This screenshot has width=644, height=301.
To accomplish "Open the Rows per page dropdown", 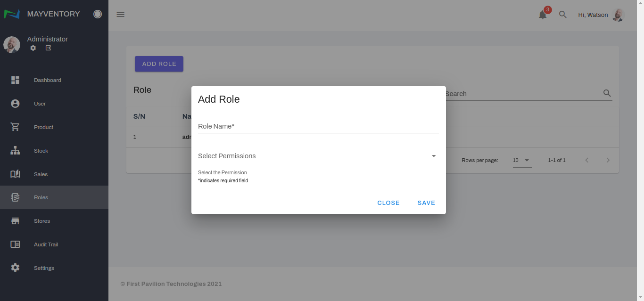I will [522, 161].
